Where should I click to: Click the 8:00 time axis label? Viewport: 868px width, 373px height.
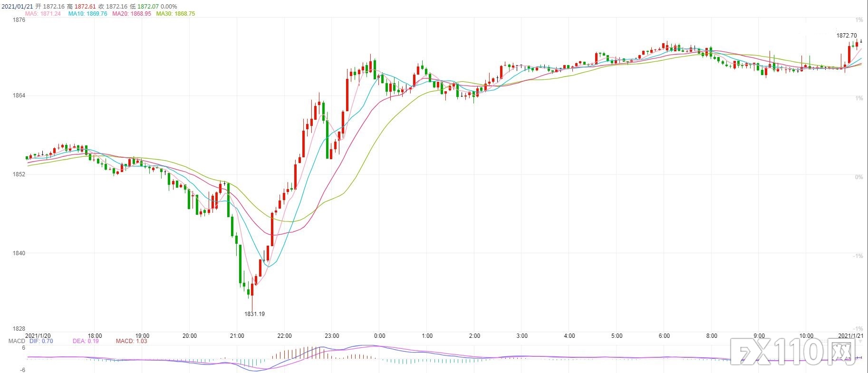pos(712,336)
